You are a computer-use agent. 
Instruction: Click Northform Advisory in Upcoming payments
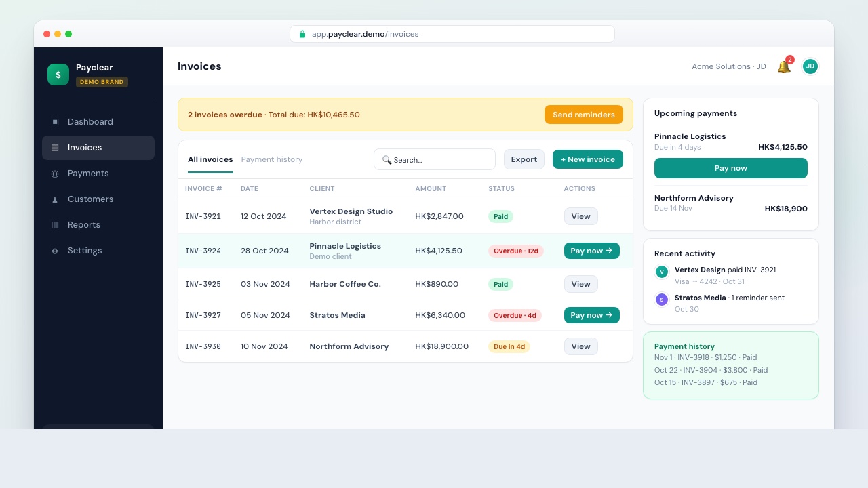pos(694,198)
